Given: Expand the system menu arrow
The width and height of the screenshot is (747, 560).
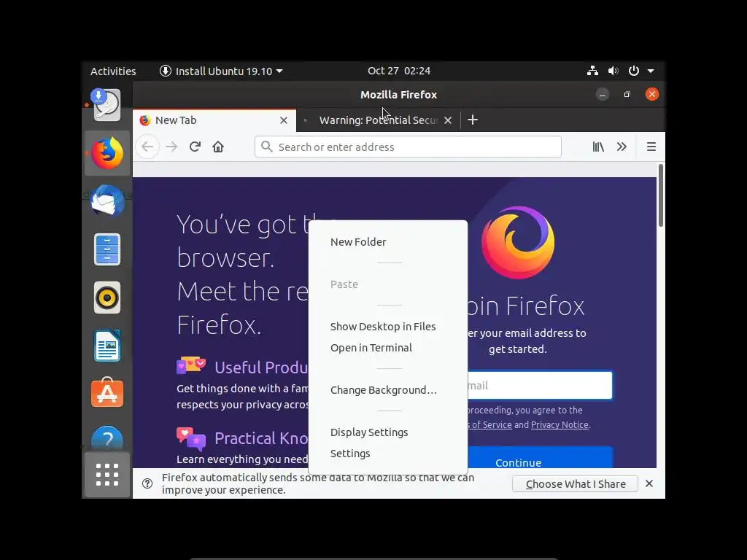Looking at the screenshot, I should pyautogui.click(x=651, y=71).
